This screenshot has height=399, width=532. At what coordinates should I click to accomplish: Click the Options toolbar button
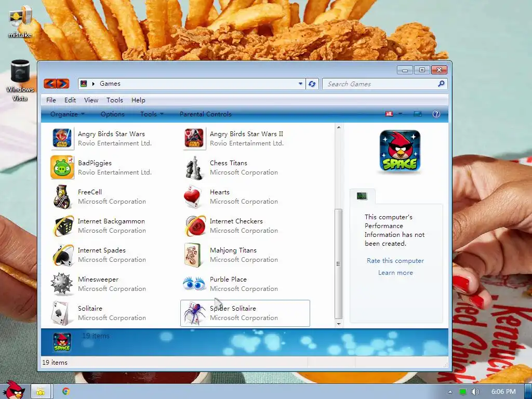click(113, 114)
